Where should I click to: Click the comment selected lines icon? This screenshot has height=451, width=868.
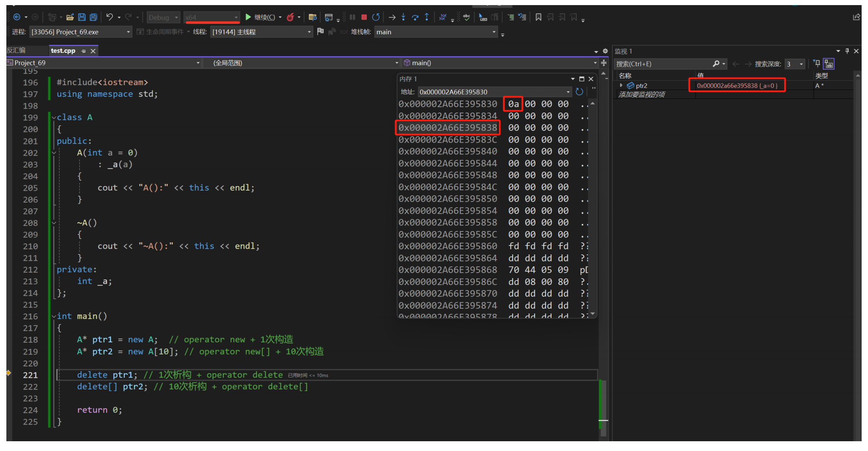click(511, 17)
